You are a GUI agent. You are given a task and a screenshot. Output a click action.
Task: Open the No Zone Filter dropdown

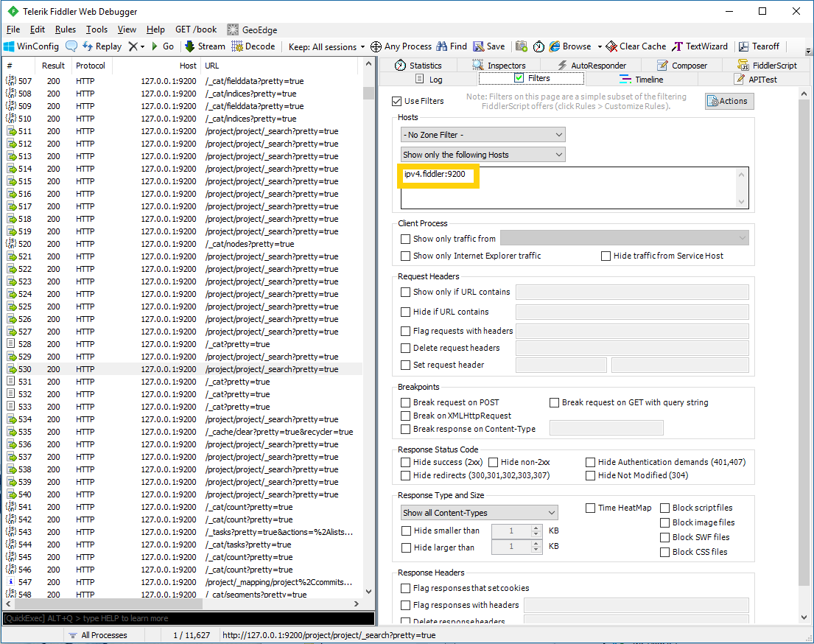click(483, 134)
